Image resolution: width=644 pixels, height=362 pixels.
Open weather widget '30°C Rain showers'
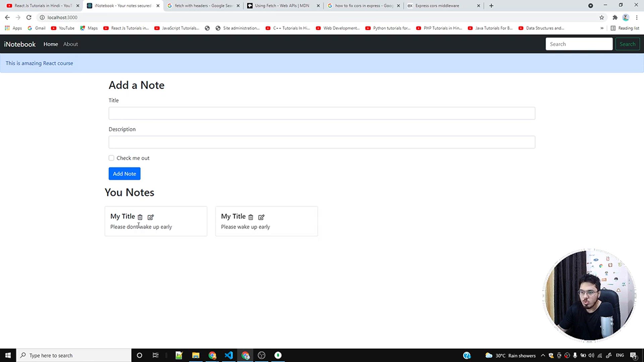point(511,355)
